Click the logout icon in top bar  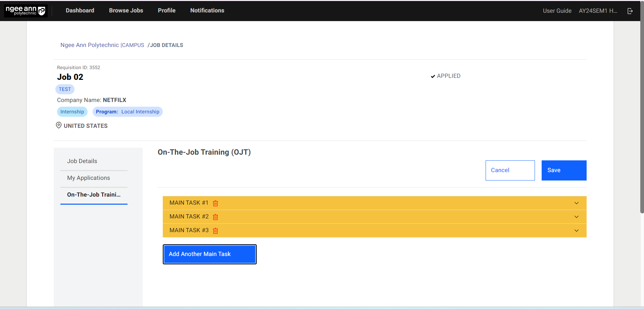click(630, 11)
